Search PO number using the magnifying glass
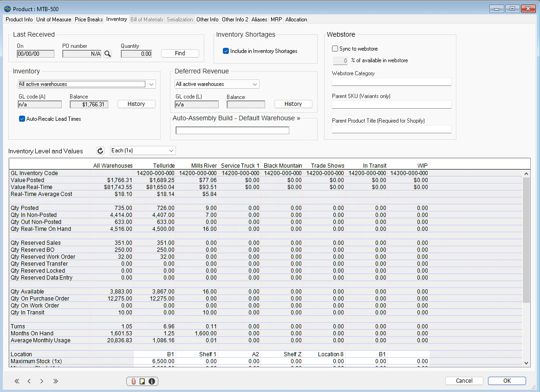 click(x=107, y=53)
